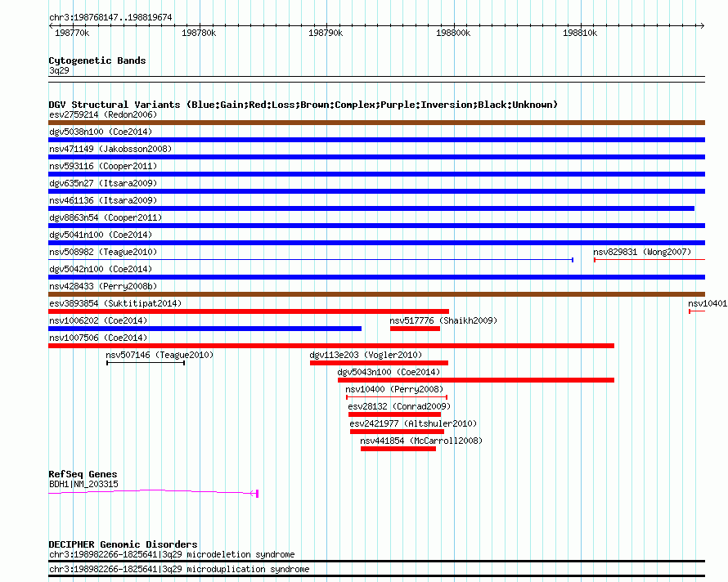Select the dgv5038n100 (Coe2014) label
The width and height of the screenshot is (728, 582).
[101, 132]
